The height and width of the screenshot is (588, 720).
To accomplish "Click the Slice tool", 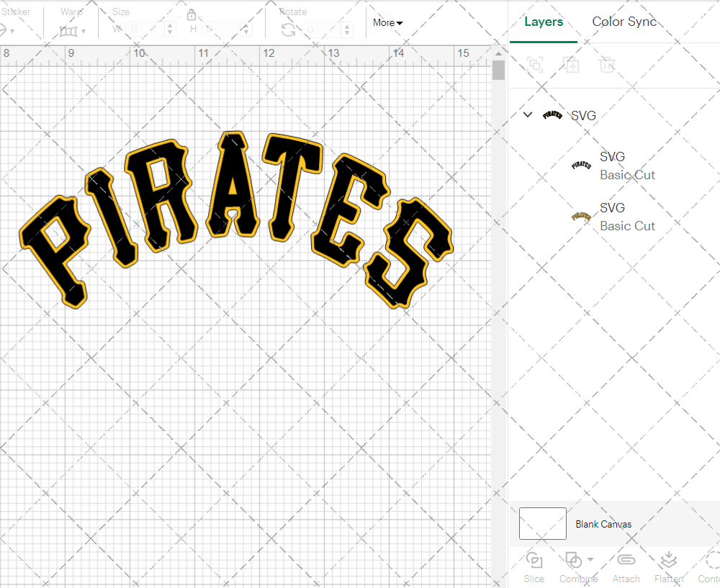I will pyautogui.click(x=534, y=568).
